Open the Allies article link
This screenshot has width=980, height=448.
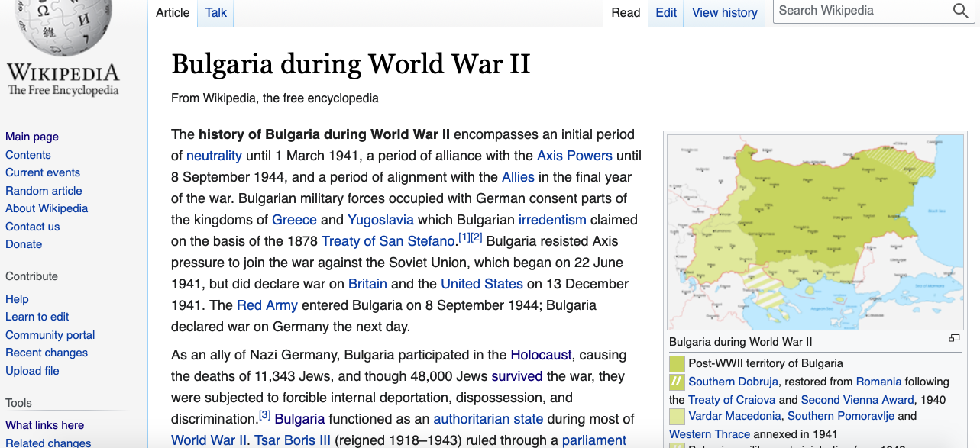[x=518, y=177]
